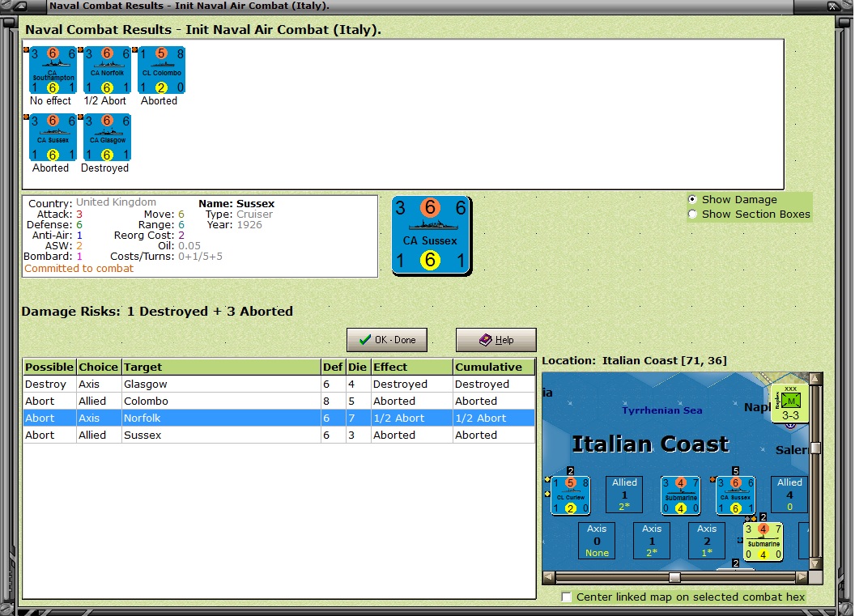The height and width of the screenshot is (616, 855).
Task: Click the large CA Sussex detail counter
Action: (432, 236)
